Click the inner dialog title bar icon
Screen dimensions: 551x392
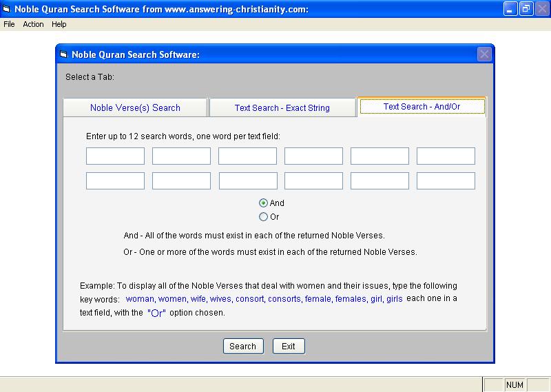tap(63, 54)
